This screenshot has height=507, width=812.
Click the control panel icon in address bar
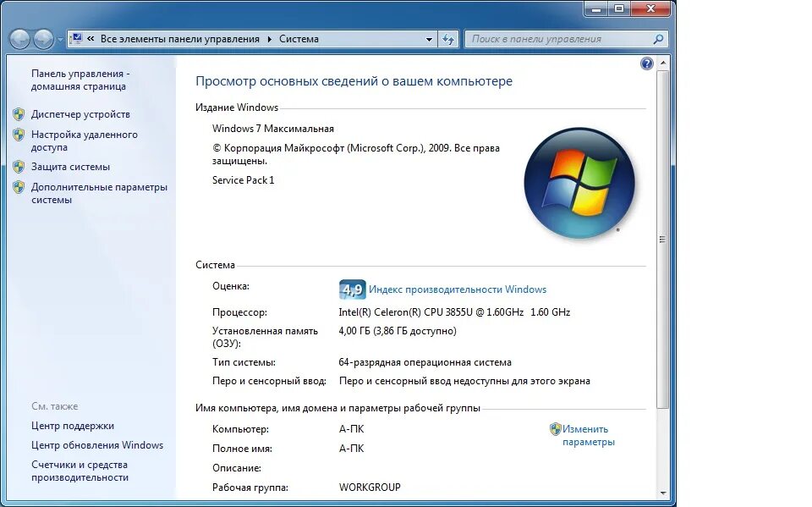point(77,38)
